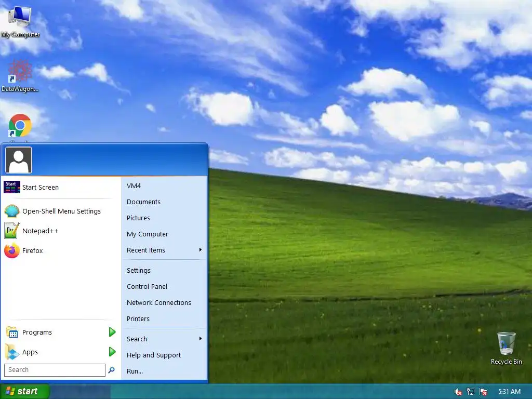The height and width of the screenshot is (399, 532).
Task: Click the Notepad++ icon in the start menu
Action: click(x=12, y=231)
